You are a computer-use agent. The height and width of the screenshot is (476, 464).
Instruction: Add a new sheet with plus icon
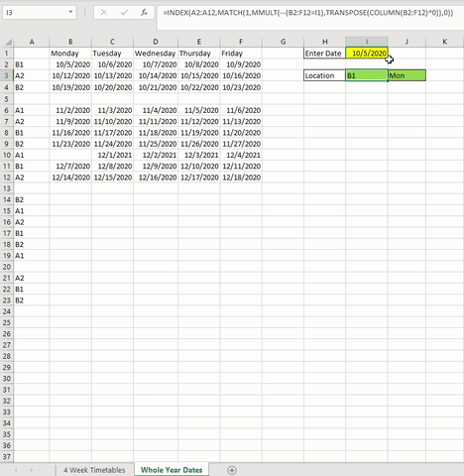tap(232, 470)
